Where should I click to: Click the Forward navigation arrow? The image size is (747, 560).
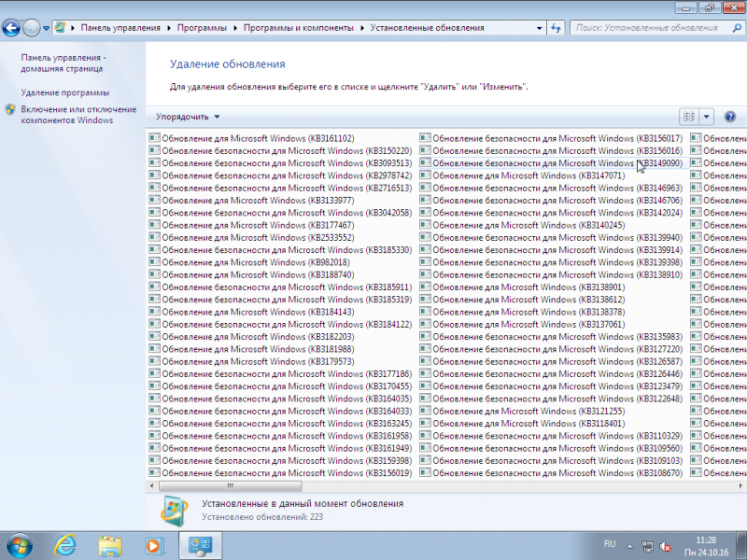tap(32, 28)
